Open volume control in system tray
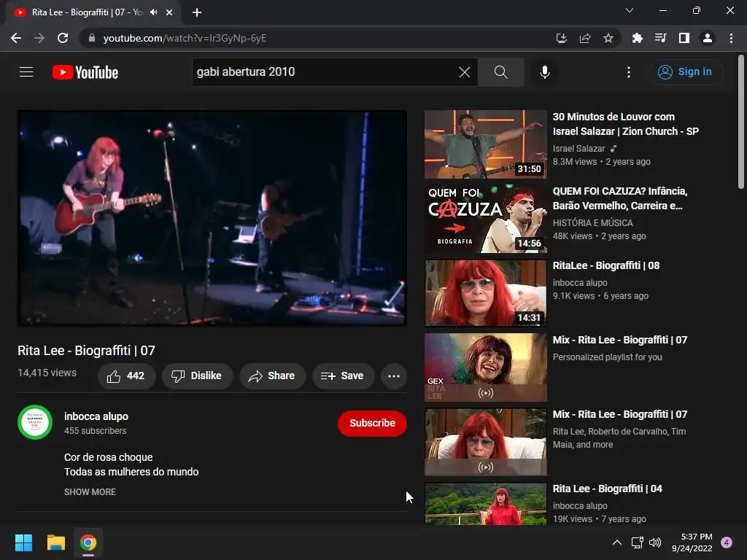 655,542
